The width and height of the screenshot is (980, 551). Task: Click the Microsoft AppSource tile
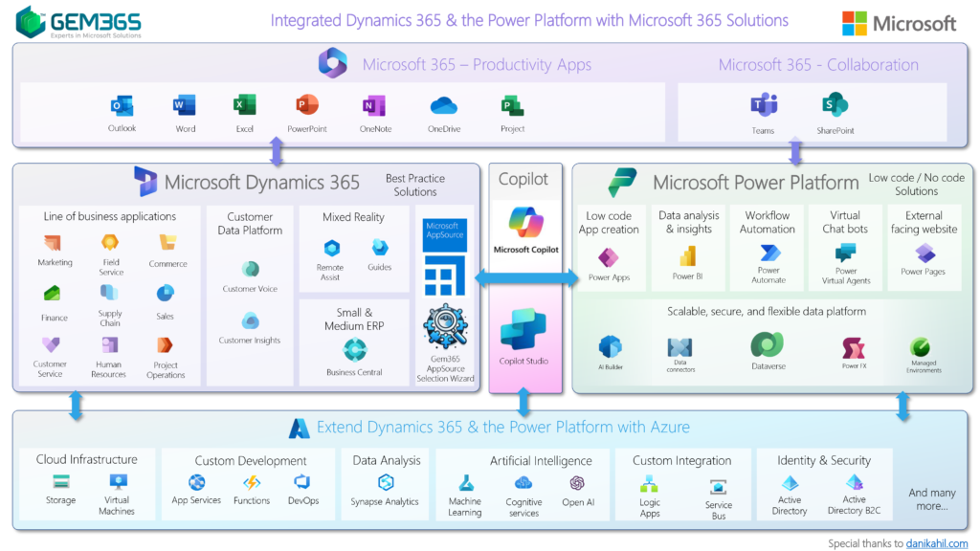pos(444,235)
